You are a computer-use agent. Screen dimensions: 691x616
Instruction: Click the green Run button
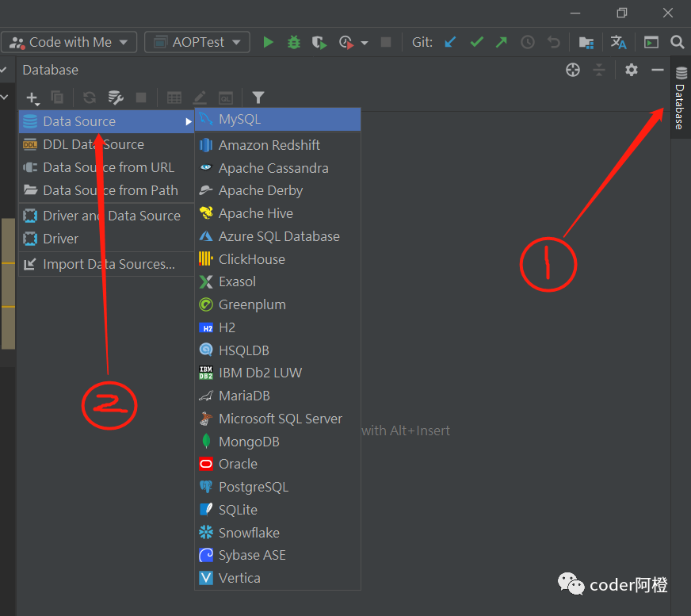click(x=268, y=42)
